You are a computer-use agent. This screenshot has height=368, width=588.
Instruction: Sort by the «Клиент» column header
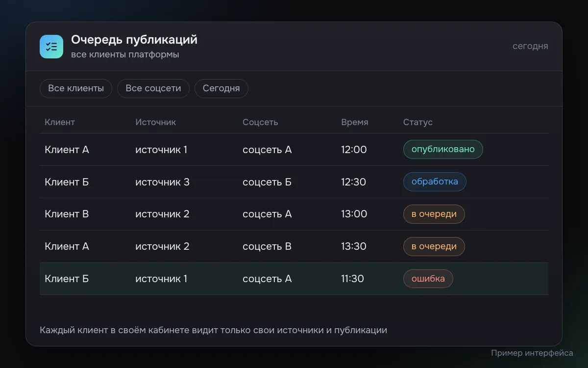[60, 122]
